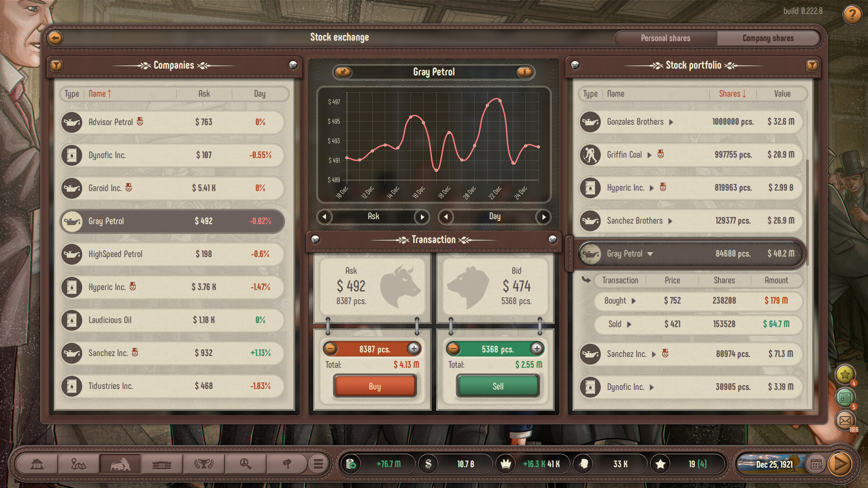Check the mailbox icon
Screen dimensions: 868x488
point(287,464)
